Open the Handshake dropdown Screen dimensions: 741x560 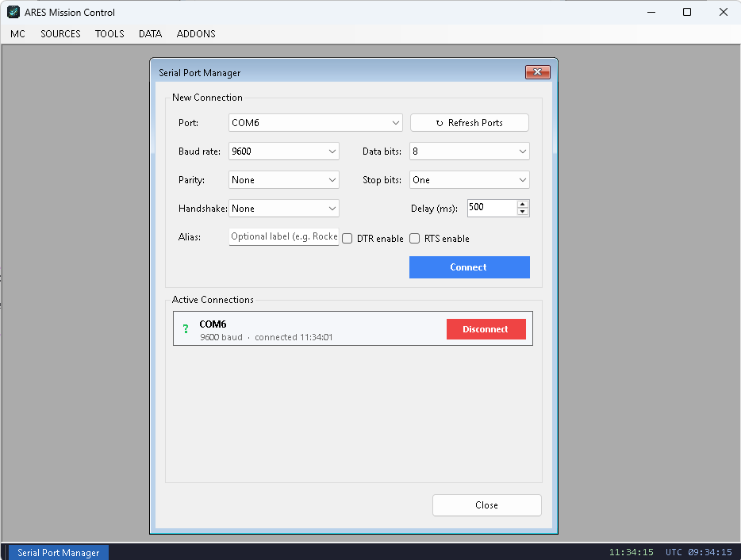[283, 209]
